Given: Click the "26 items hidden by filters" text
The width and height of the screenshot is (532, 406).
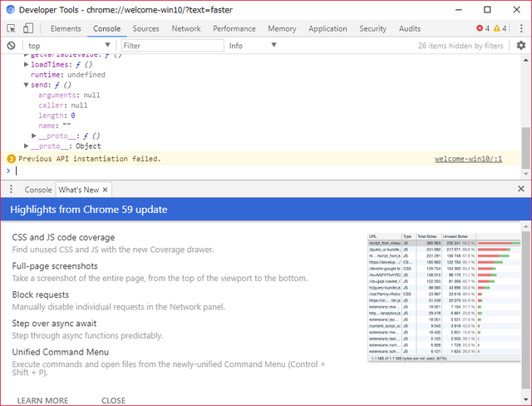Looking at the screenshot, I should 461,46.
